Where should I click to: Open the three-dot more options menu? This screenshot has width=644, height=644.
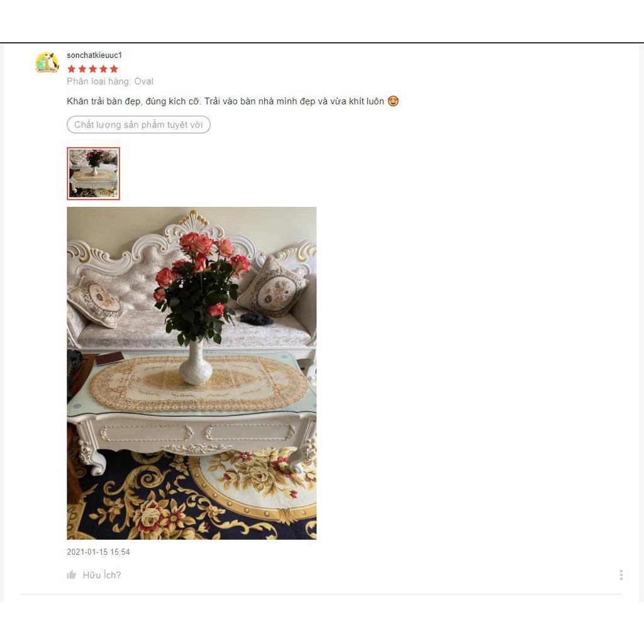[621, 575]
